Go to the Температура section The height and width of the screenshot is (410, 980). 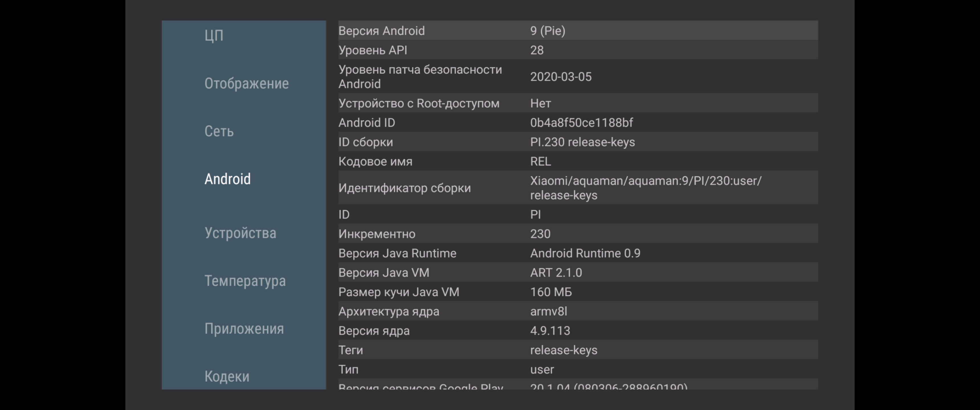pyautogui.click(x=245, y=281)
